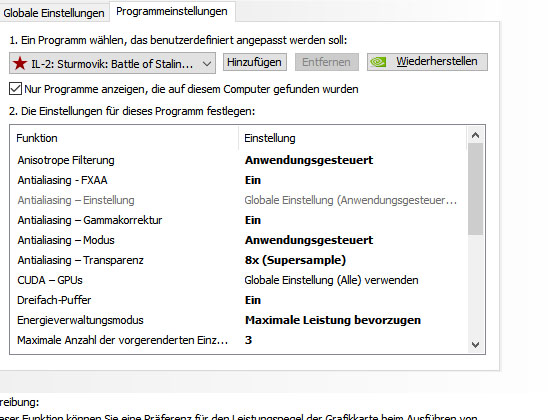This screenshot has height=420, width=548.
Task: Open the Gammakorrektur setting value Ein
Action: pyautogui.click(x=253, y=220)
